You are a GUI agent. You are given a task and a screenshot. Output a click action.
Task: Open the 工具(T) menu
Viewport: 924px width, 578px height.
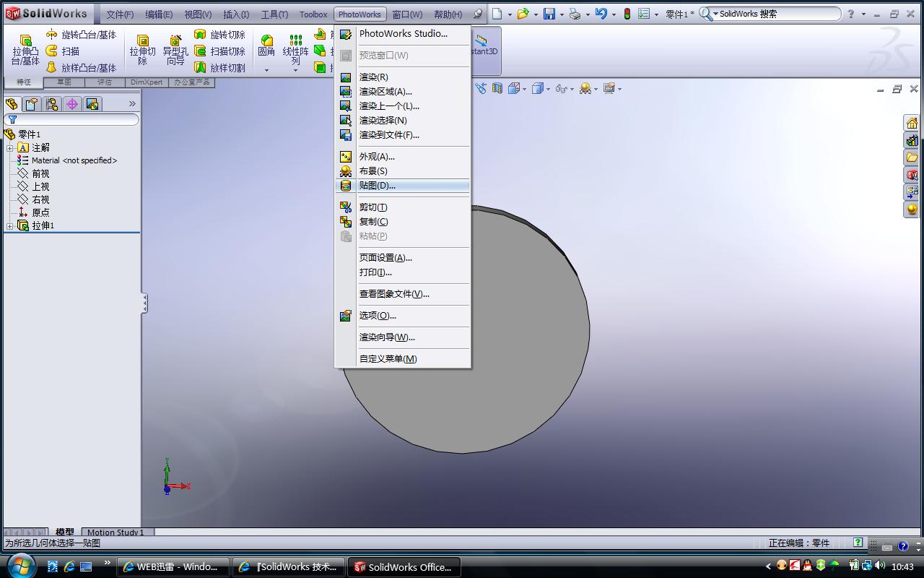[274, 14]
